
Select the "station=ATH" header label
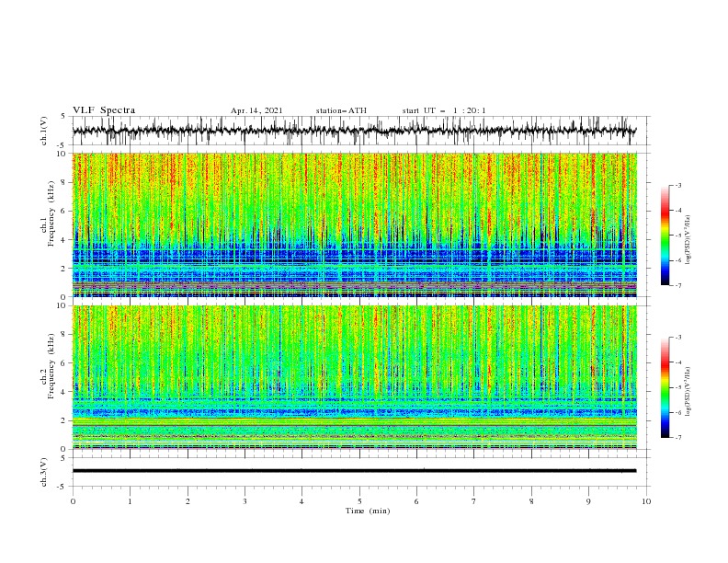point(341,110)
